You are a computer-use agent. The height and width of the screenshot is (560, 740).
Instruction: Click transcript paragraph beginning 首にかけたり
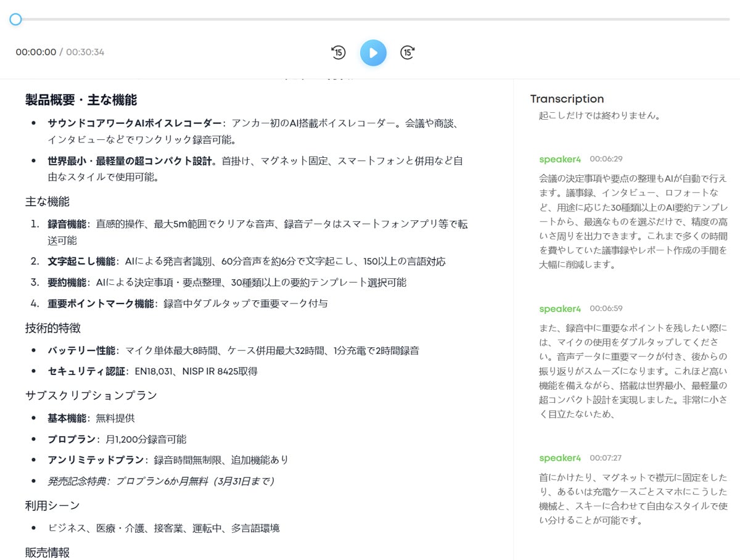pyautogui.click(x=633, y=498)
